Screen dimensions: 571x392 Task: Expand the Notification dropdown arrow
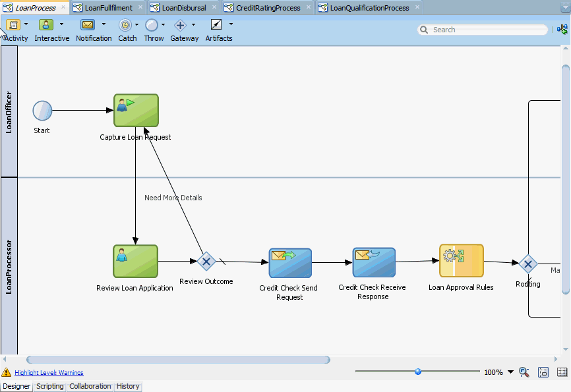[x=104, y=24]
